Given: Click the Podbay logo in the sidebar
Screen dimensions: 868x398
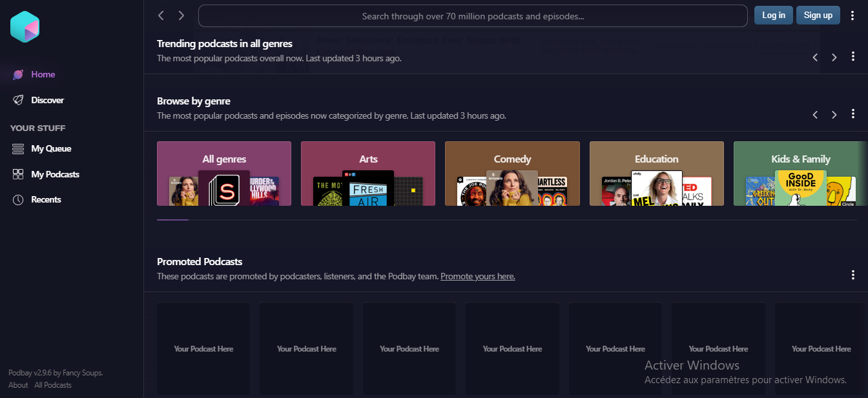Looking at the screenshot, I should [25, 27].
